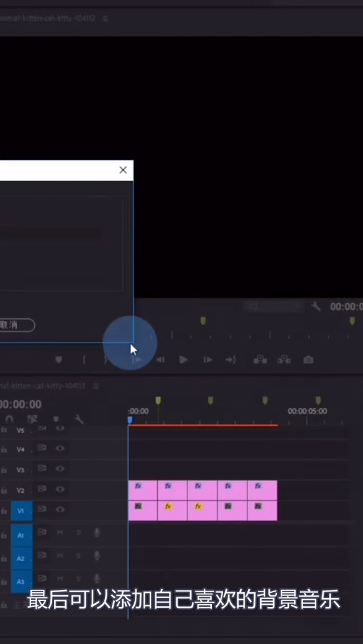This screenshot has height=644, width=363.
Task: Click voice-over record mic on A1
Action: [x=97, y=533]
